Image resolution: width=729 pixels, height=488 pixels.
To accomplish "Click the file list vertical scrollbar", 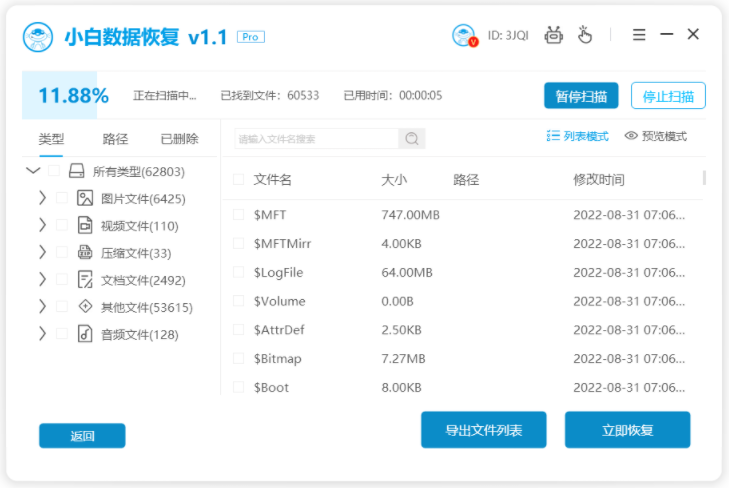I will click(x=704, y=179).
